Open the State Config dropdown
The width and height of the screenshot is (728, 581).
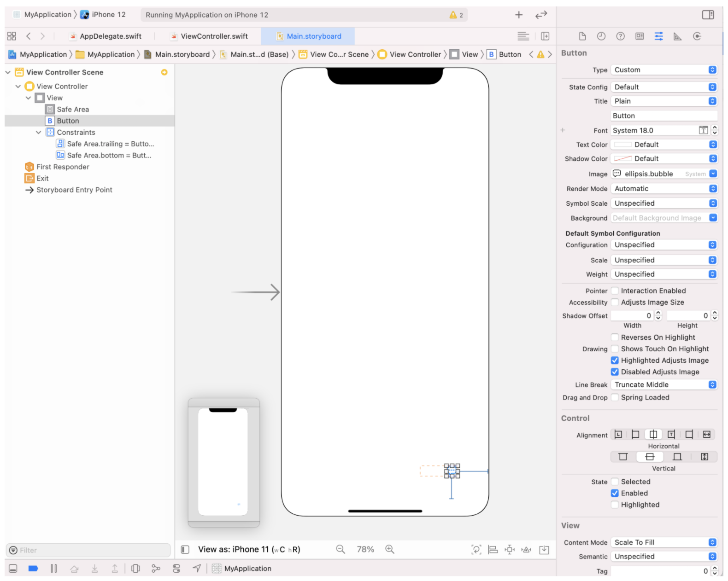tap(664, 87)
